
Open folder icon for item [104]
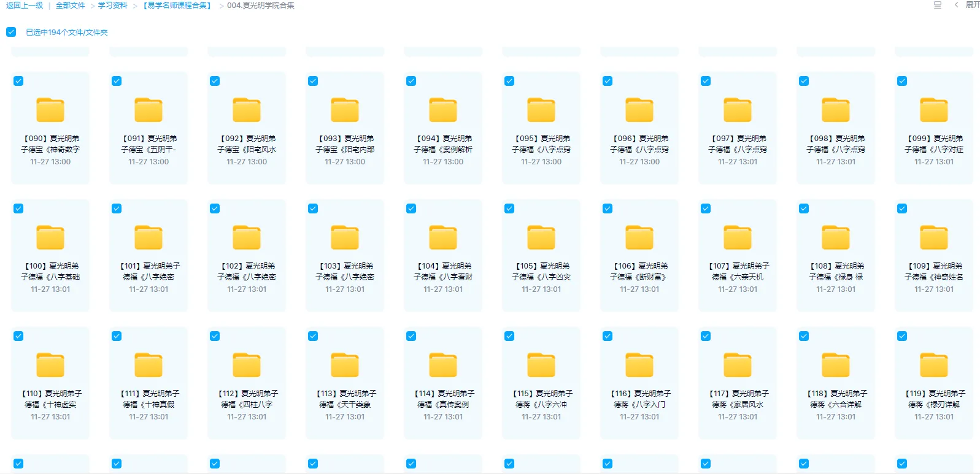tap(443, 238)
